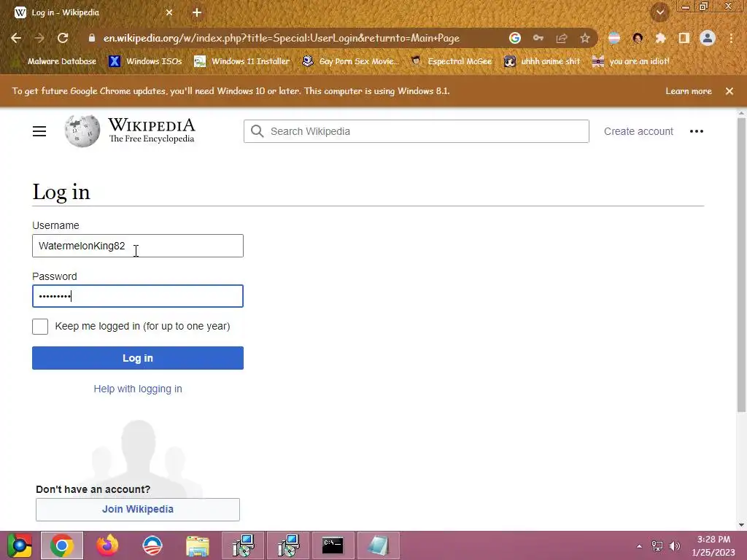Click the share page icon
747x560 pixels.
tap(562, 38)
